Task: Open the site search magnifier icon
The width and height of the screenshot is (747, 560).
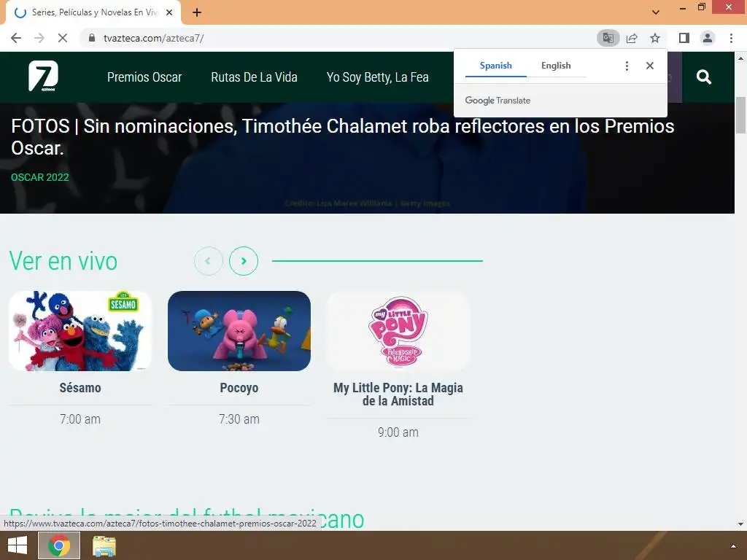Action: click(x=704, y=77)
